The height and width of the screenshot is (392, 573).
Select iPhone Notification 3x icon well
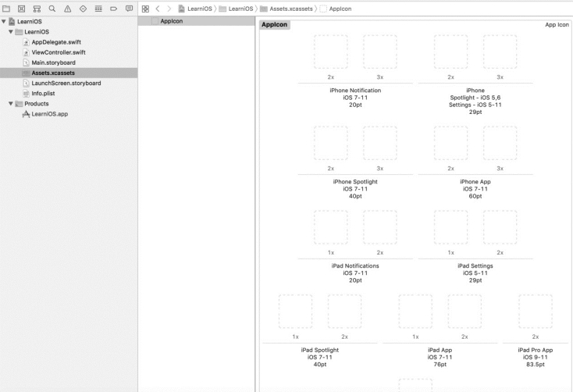tap(380, 52)
